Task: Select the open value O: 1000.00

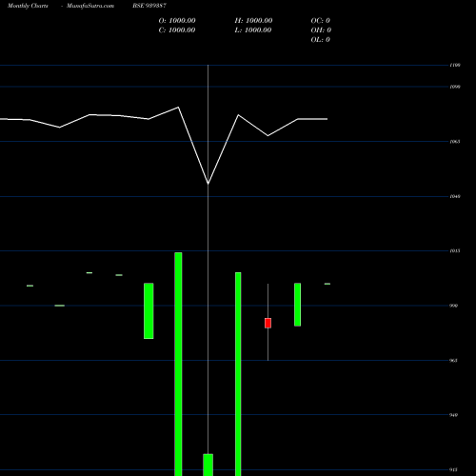Action: point(177,21)
